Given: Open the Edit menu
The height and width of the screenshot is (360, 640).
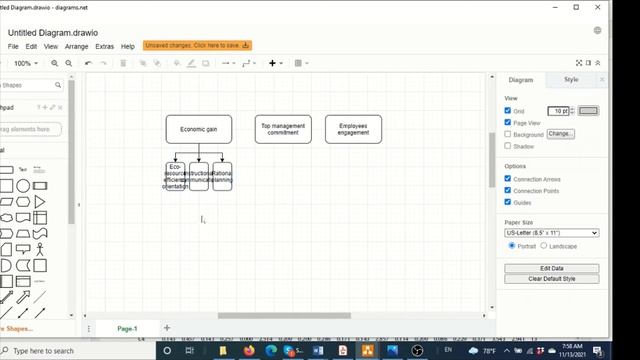Looking at the screenshot, I should [31, 47].
